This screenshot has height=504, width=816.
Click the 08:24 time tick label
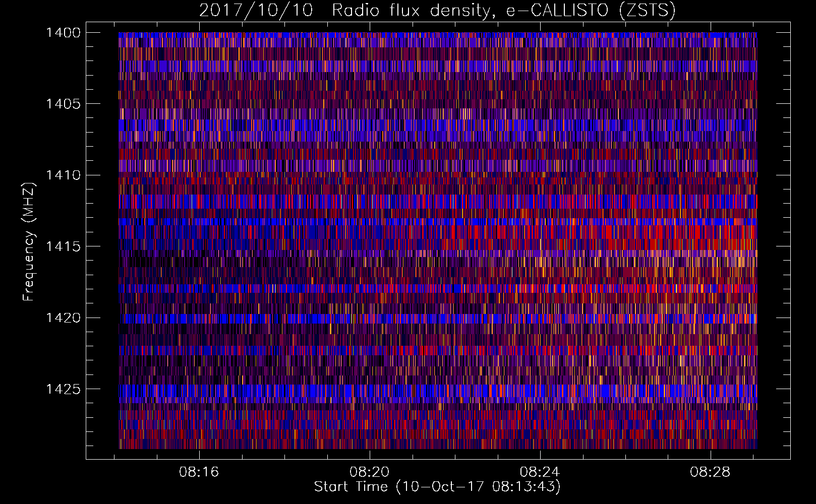pyautogui.click(x=540, y=472)
